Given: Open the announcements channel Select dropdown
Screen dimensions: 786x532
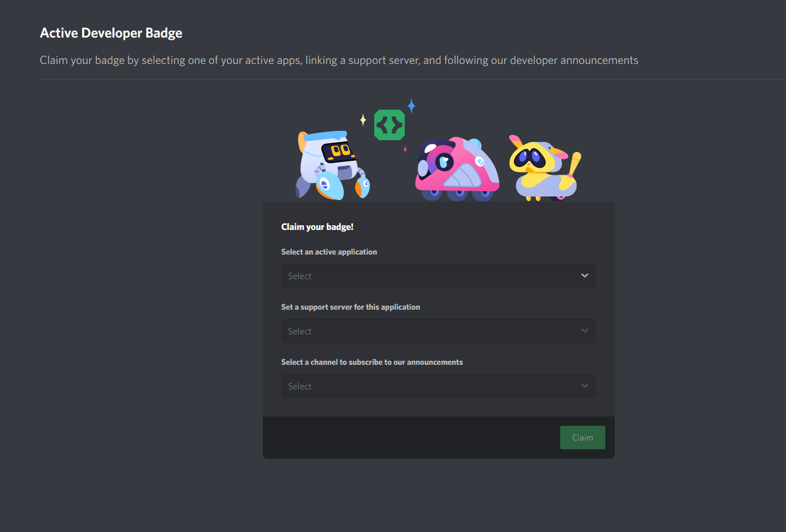Looking at the screenshot, I should click(431, 386).
